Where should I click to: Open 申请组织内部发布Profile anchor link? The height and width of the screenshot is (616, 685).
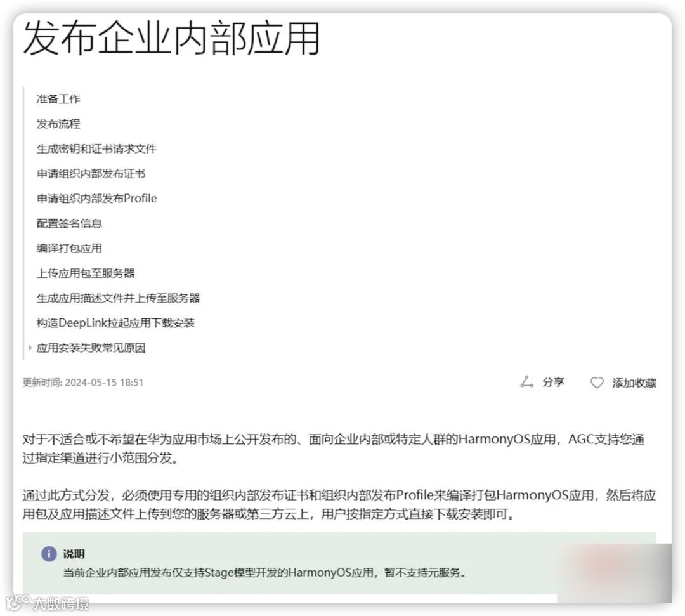tap(96, 199)
